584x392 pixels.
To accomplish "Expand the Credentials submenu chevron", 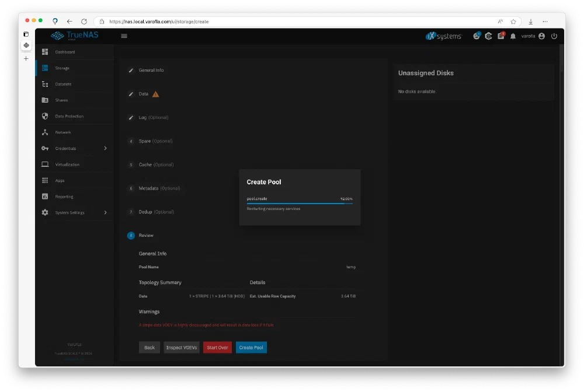I will [105, 148].
